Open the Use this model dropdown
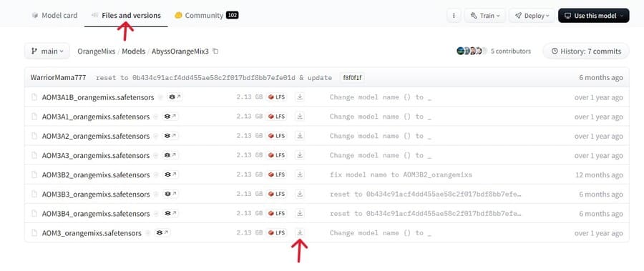This screenshot has height=271, width=644. [x=593, y=16]
